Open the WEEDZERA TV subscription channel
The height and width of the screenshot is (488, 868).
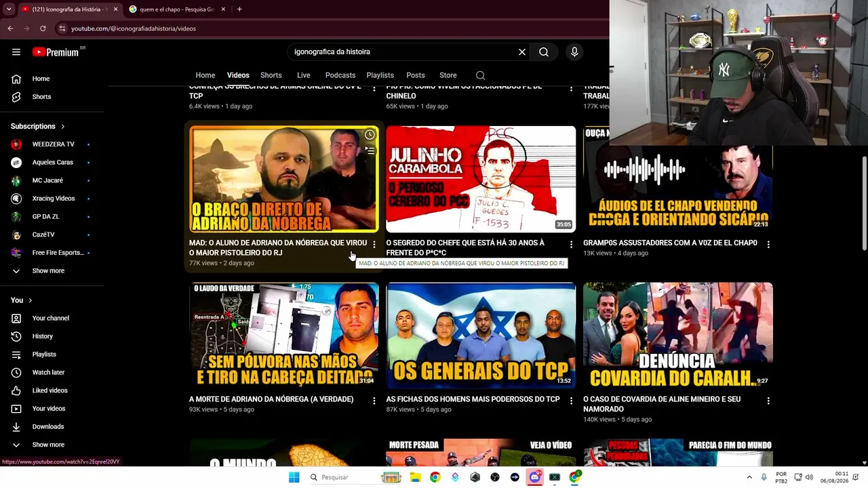pos(52,144)
